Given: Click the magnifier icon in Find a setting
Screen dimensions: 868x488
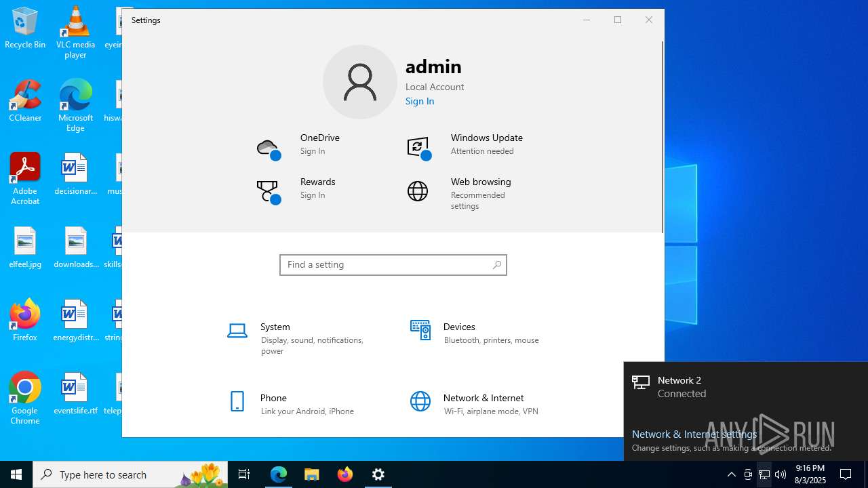Looking at the screenshot, I should (497, 265).
